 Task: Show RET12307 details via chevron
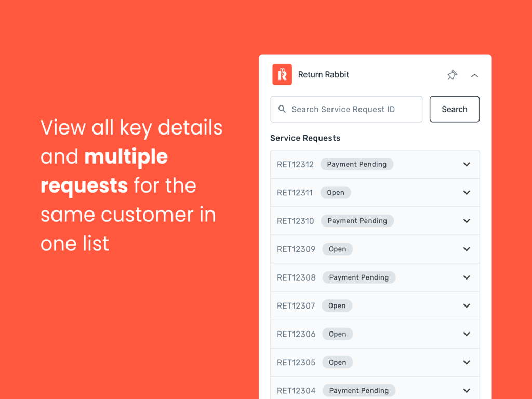pyautogui.click(x=467, y=306)
